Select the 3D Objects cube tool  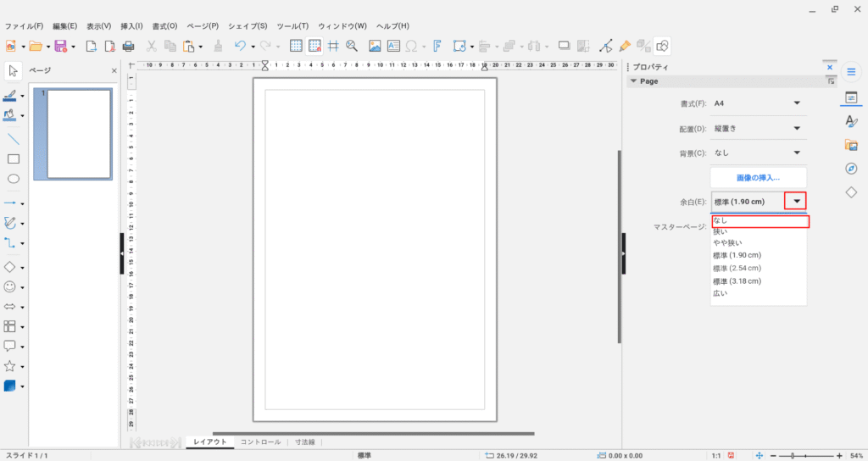tap(9, 386)
